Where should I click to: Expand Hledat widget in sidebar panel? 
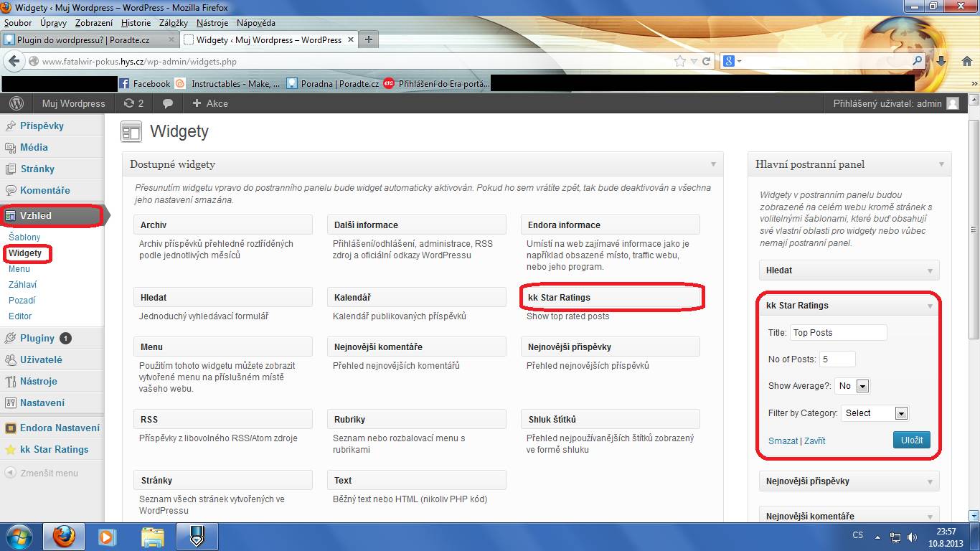tap(930, 270)
